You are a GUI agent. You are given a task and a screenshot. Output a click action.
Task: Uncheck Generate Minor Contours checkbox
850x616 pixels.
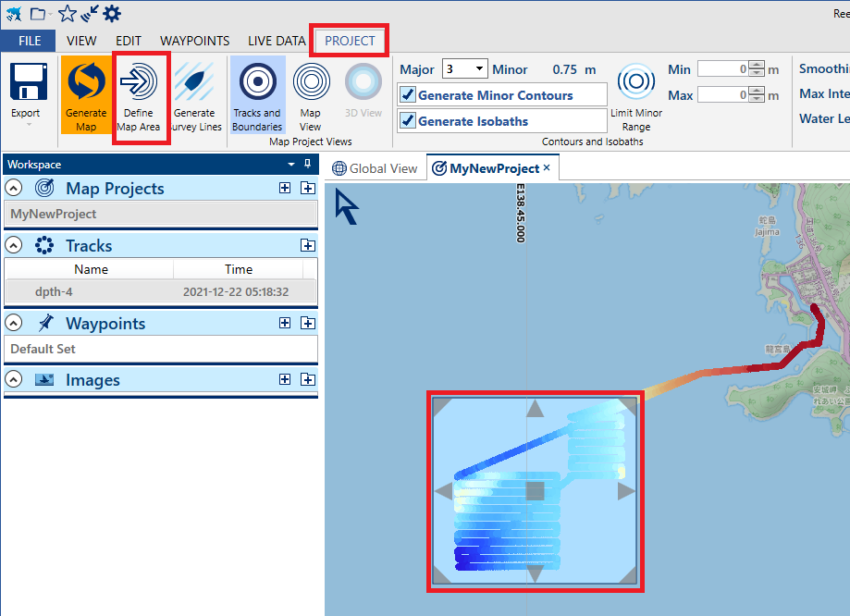click(408, 95)
